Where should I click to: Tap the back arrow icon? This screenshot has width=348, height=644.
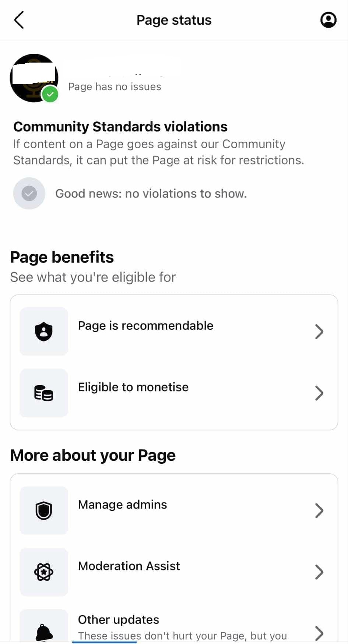click(19, 20)
